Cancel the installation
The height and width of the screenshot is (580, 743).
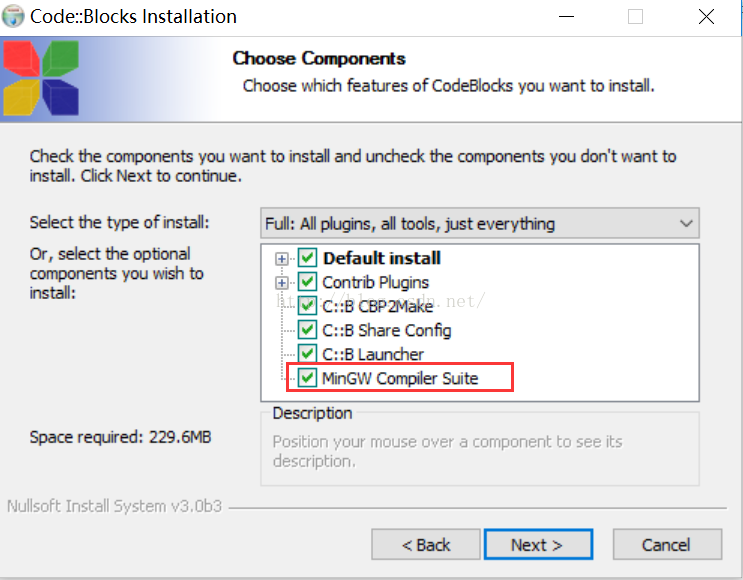[x=667, y=544]
